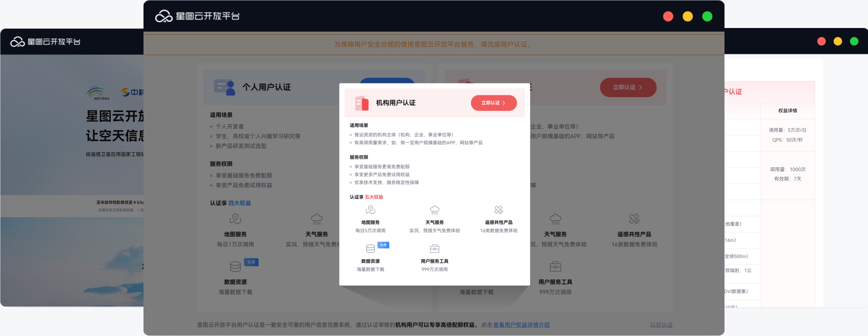
Task: Click dimmed 遥感共性产品 icon right of the popup
Action: click(x=634, y=219)
